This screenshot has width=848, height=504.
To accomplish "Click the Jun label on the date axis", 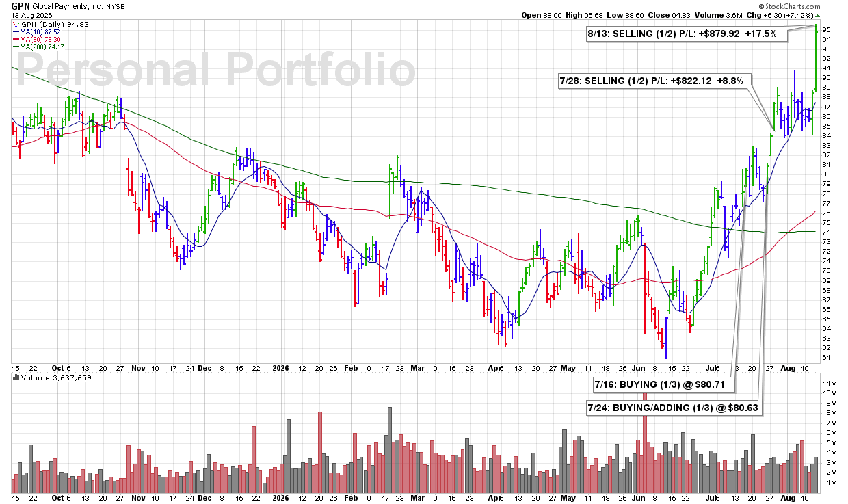I will [x=638, y=367].
